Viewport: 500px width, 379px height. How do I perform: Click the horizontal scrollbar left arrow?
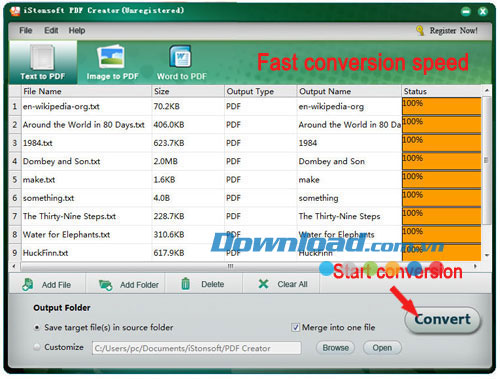click(x=14, y=266)
